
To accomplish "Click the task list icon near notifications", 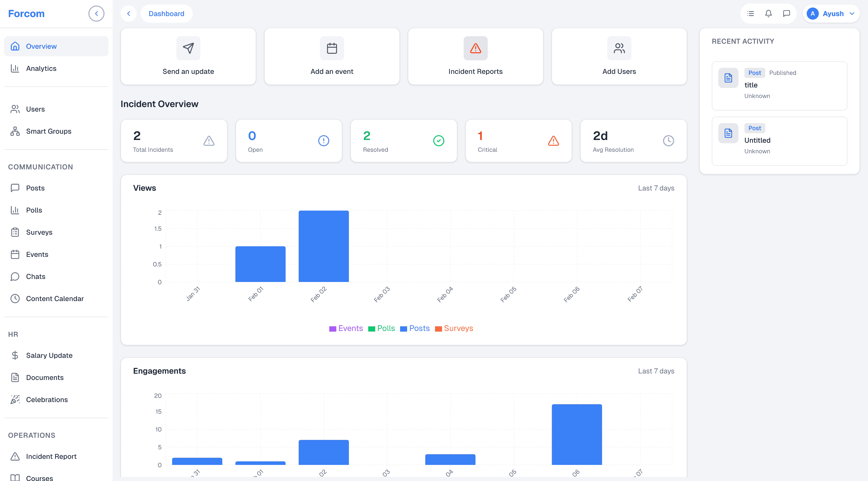I will [750, 14].
